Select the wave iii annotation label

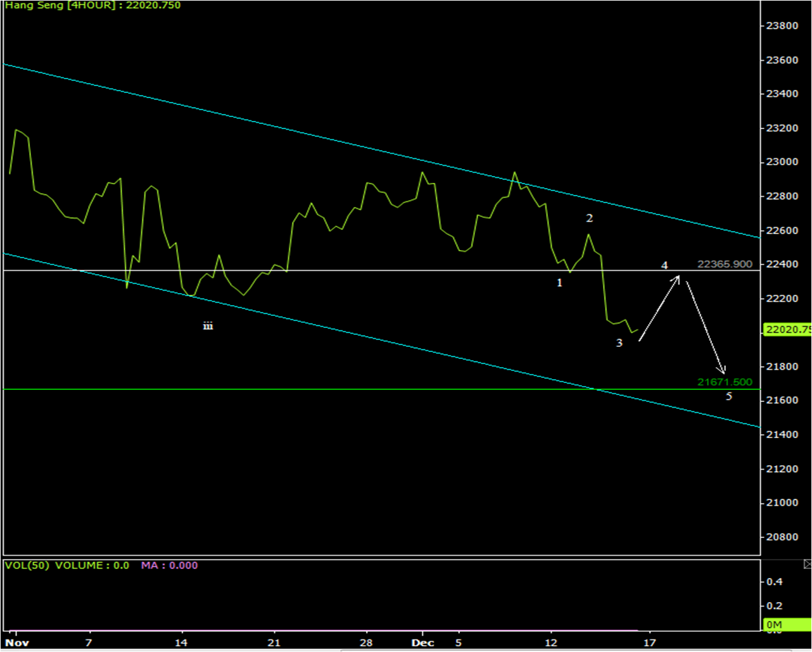click(208, 326)
